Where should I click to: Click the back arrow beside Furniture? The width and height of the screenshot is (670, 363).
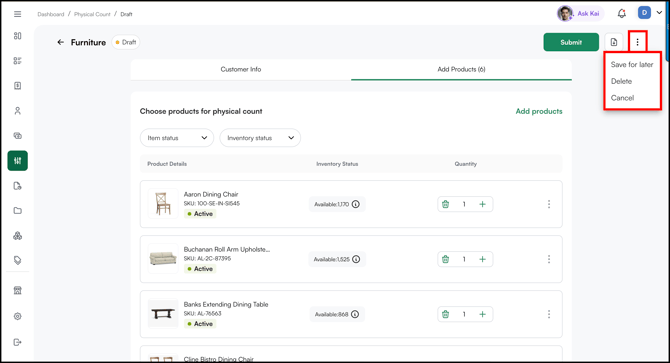click(x=61, y=42)
